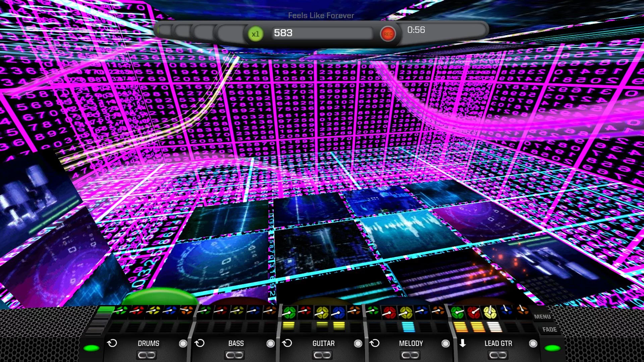Click the DRUMS track label
This screenshot has width=644, height=362.
(x=149, y=343)
